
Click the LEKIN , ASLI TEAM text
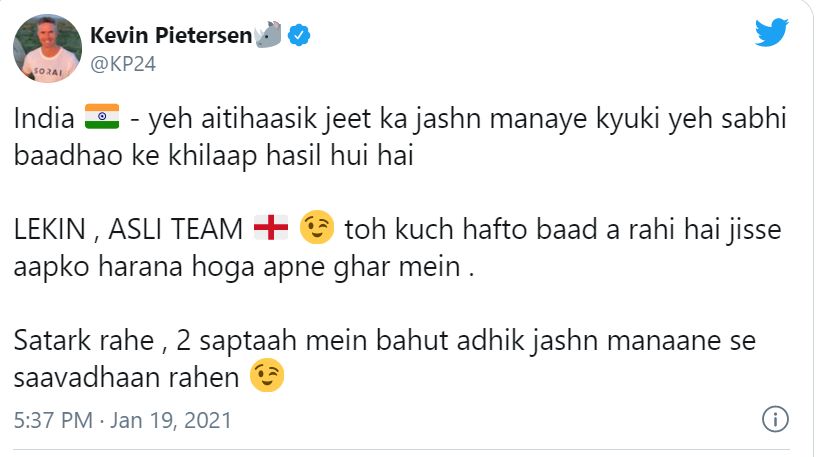coord(128,229)
